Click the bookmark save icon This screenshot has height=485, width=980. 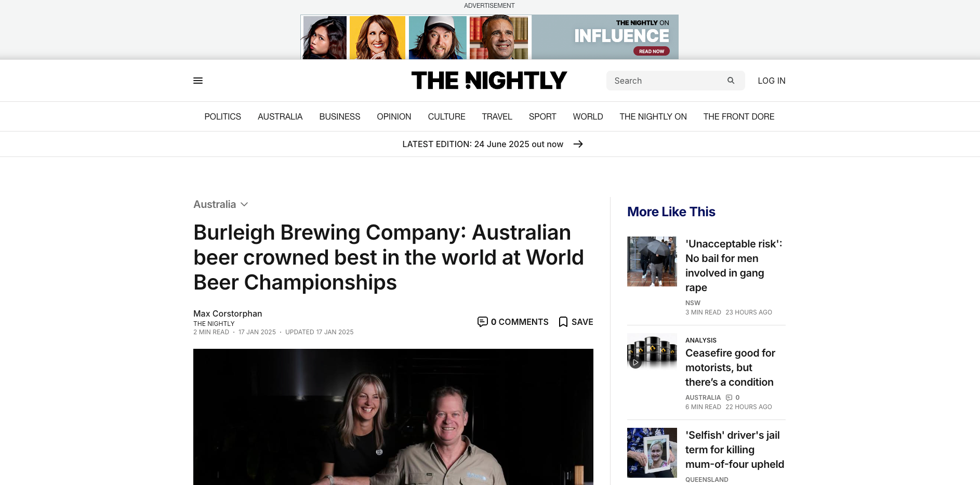(563, 322)
